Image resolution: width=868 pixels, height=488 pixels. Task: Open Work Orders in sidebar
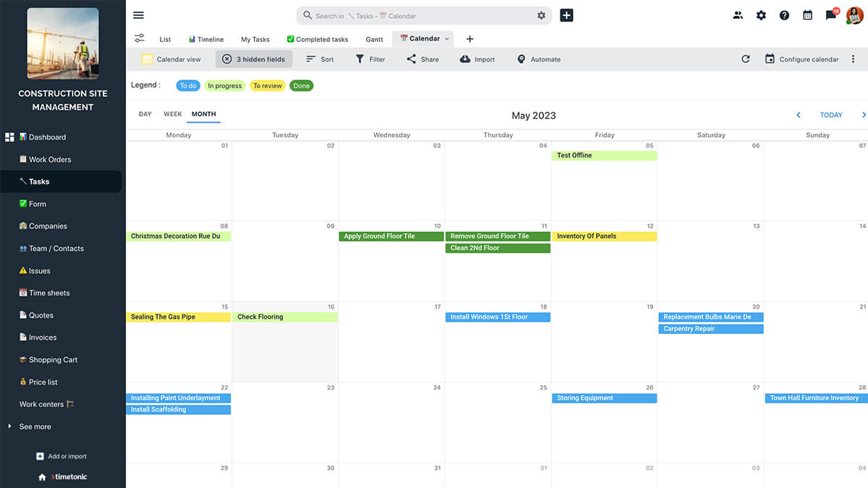coord(45,160)
